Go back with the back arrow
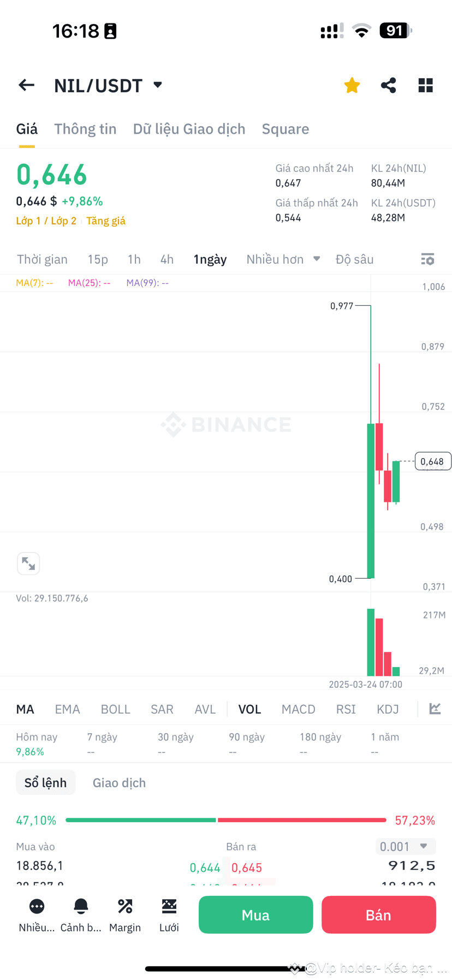 coord(26,85)
